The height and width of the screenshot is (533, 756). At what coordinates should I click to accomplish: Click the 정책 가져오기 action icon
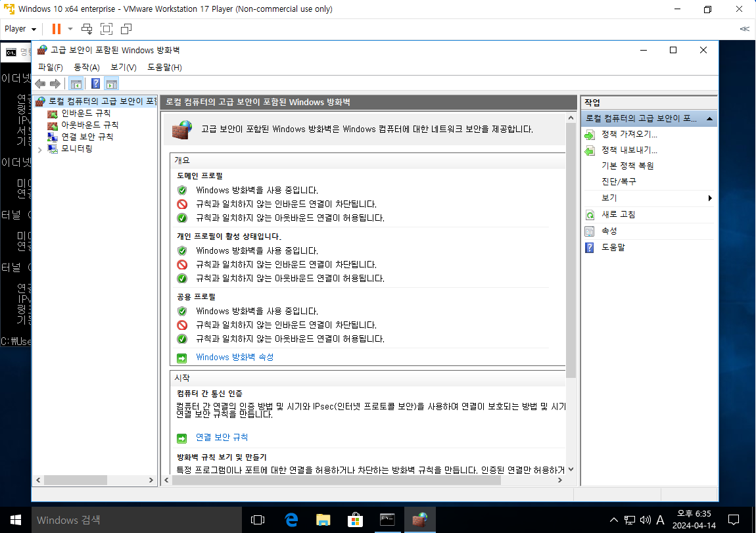(x=590, y=135)
